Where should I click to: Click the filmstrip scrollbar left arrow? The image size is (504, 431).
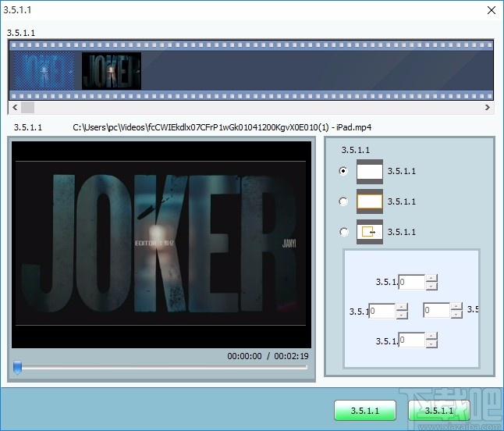point(15,107)
